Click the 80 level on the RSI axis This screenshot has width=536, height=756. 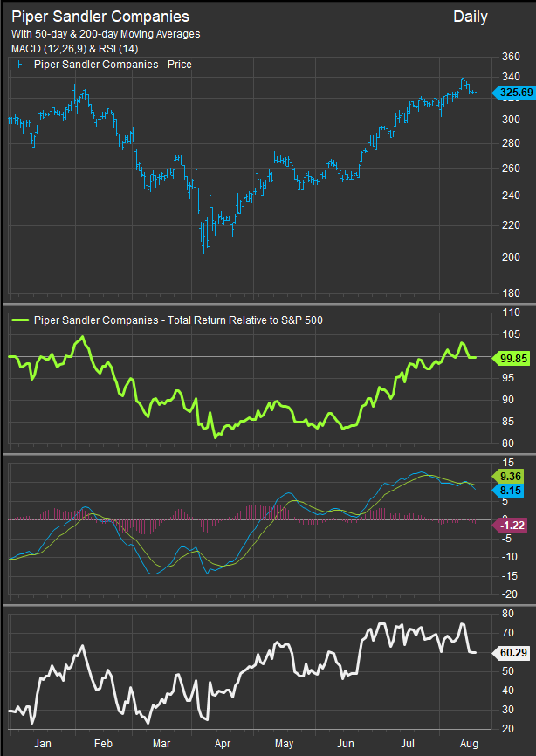pos(507,614)
